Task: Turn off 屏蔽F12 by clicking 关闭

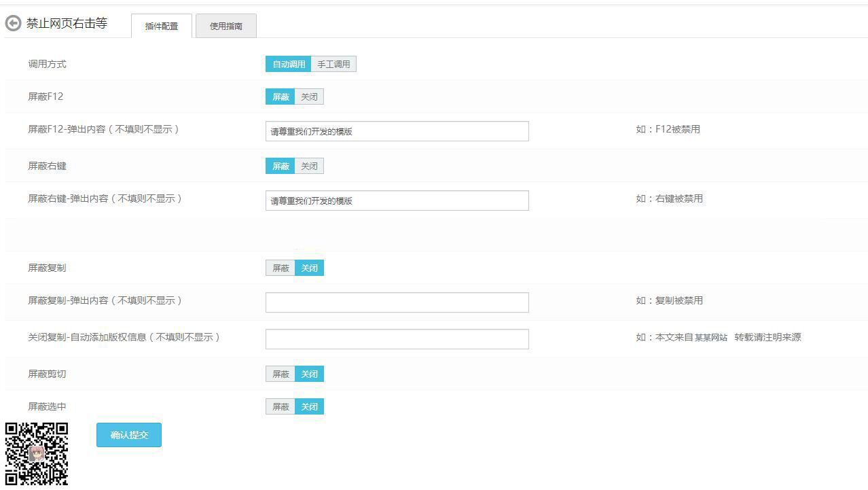Action: [309, 97]
